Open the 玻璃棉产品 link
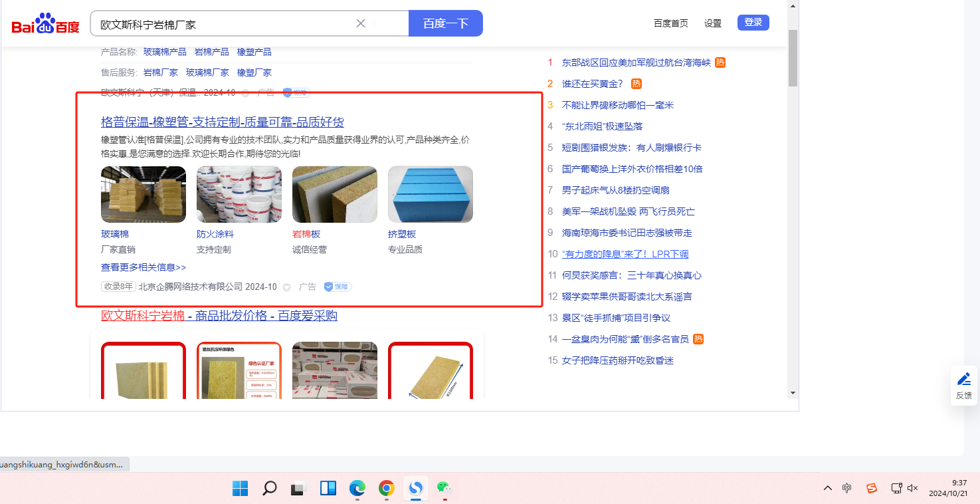Viewport: 980px width, 504px height. click(165, 52)
